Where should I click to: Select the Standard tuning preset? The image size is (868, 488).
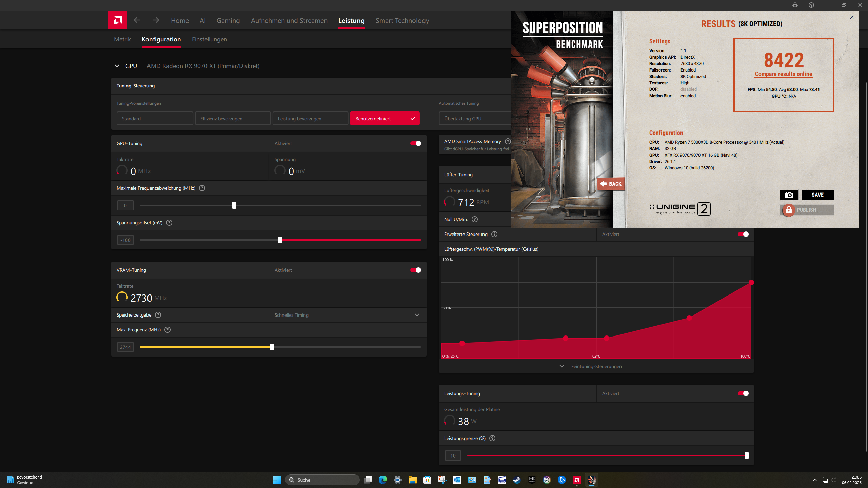[x=155, y=119]
